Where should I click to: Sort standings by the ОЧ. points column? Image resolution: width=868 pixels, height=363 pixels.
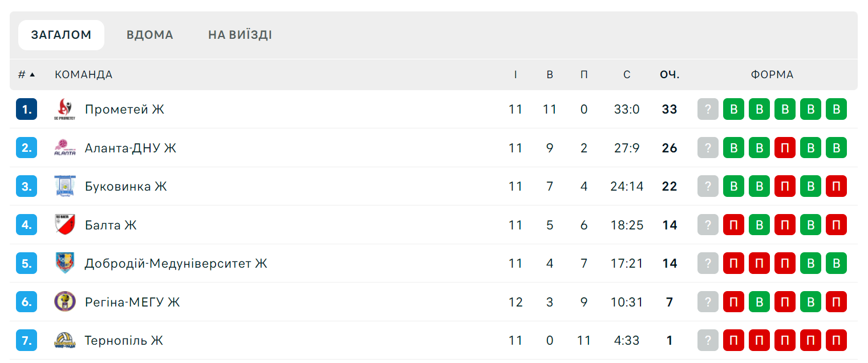pos(670,75)
